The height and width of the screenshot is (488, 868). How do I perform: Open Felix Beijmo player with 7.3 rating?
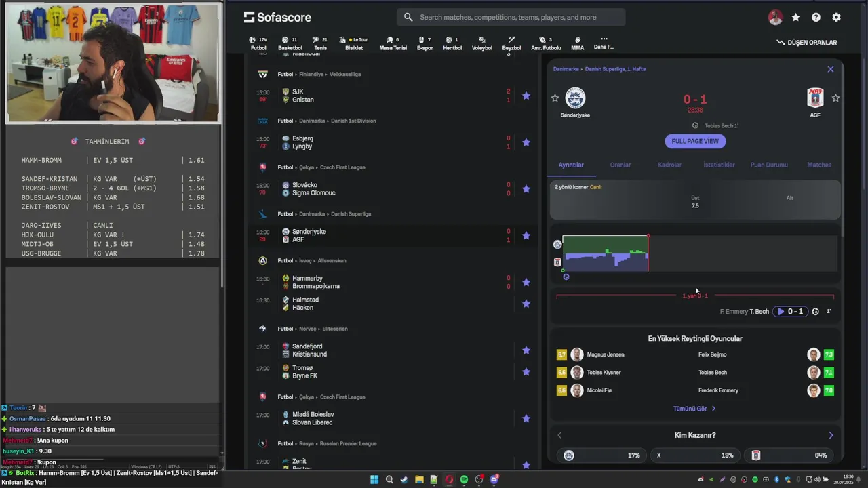pyautogui.click(x=766, y=354)
